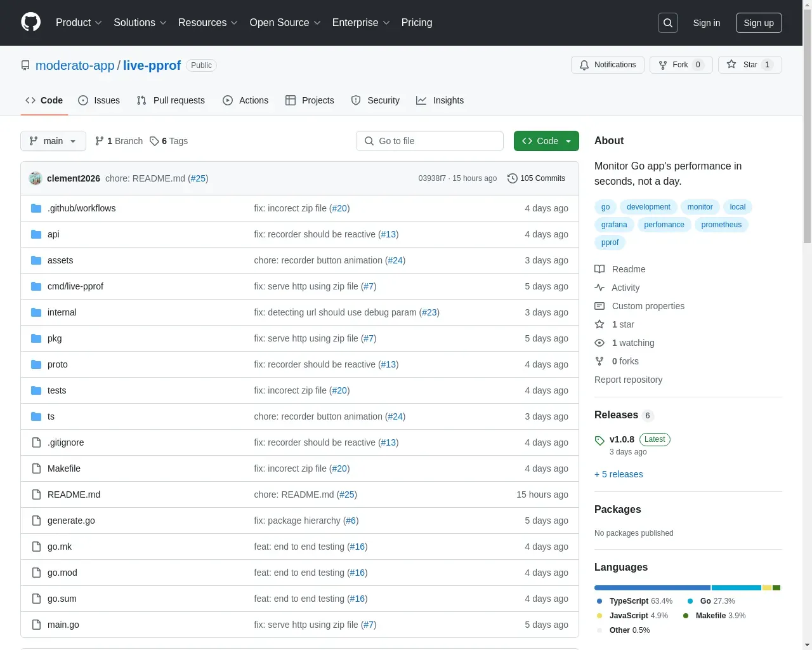Click the JavaScript segment of language bar
Viewport: 812px width, 650px height.
(767, 588)
